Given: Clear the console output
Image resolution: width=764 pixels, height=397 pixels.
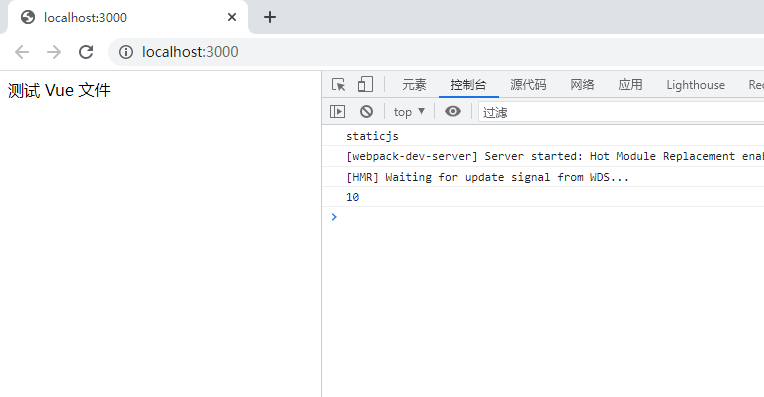Looking at the screenshot, I should 366,112.
